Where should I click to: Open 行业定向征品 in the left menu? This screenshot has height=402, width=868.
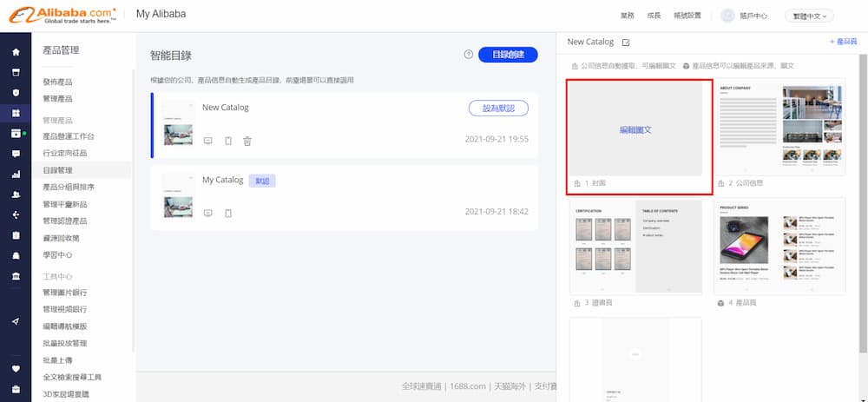65,153
